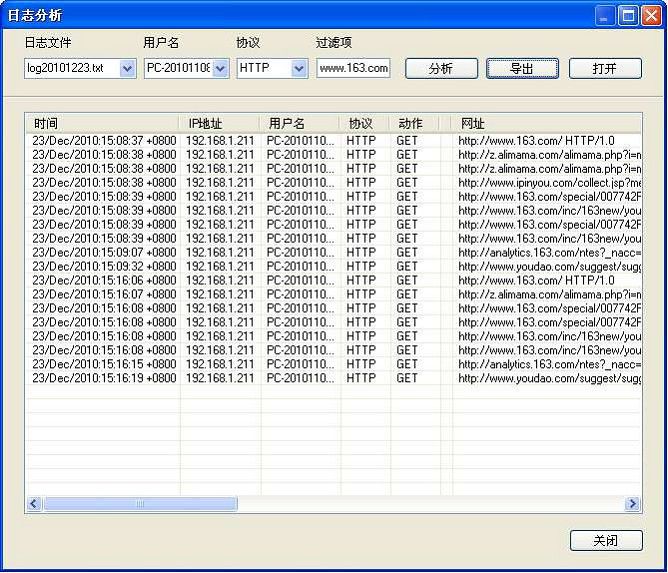Screen dimensions: 668x573
Task: Select the row with time 23/Dec/2010:15:16:15 +0800
Action: point(334,364)
